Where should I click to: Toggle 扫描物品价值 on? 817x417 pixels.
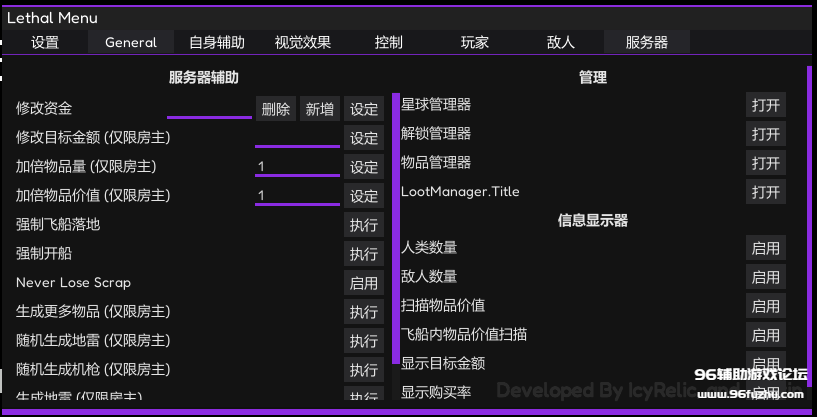[765, 306]
